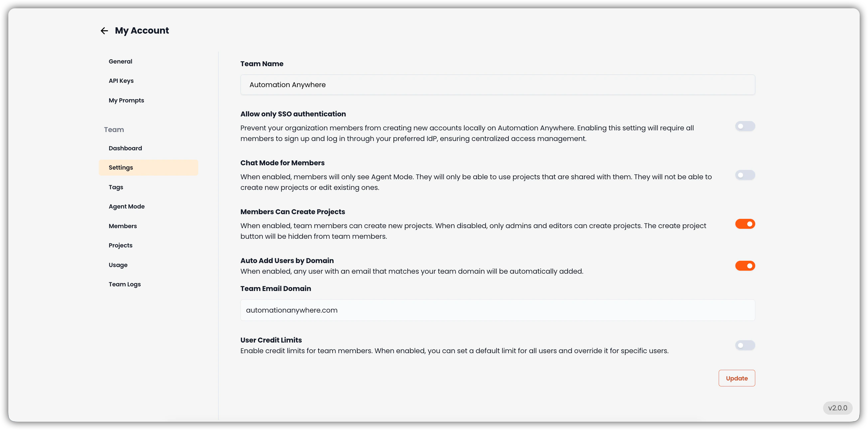Open My Prompts
This screenshot has height=430, width=868.
(x=126, y=100)
